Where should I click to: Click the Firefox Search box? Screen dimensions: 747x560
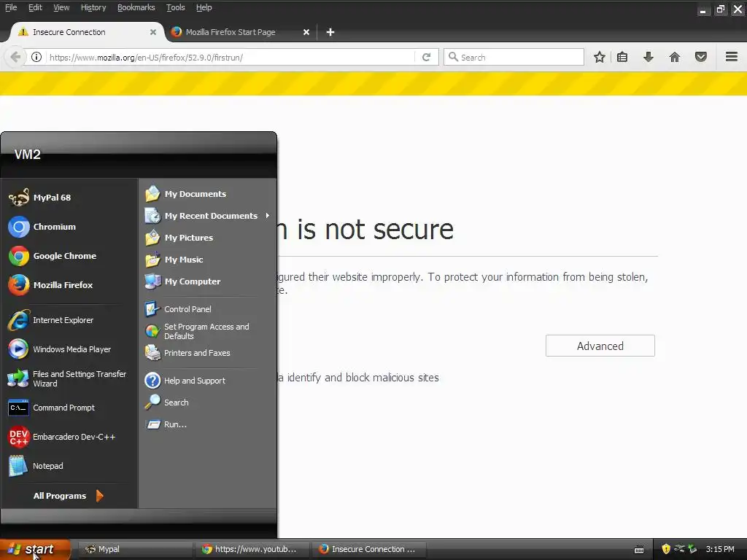514,57
